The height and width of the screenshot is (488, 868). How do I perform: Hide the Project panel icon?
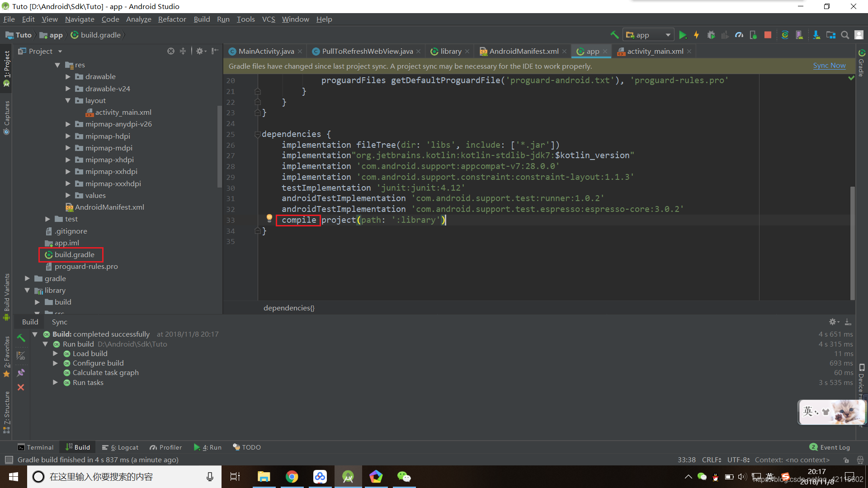tap(215, 51)
